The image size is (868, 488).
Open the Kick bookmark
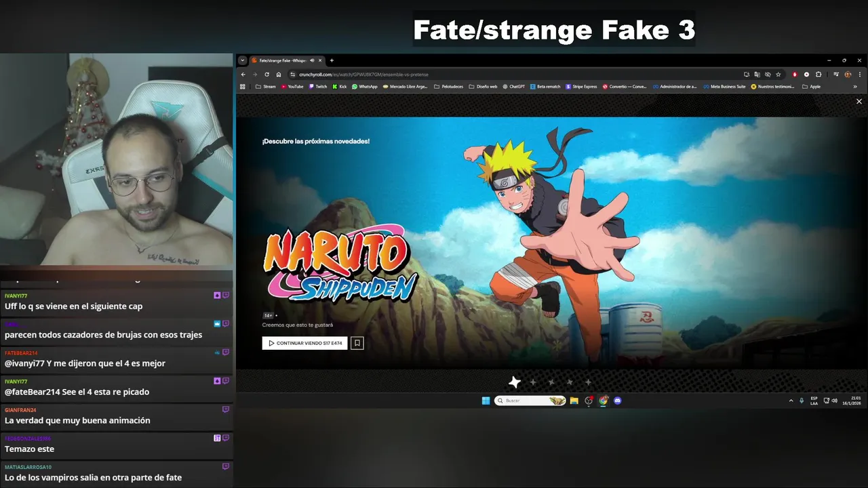click(x=340, y=87)
